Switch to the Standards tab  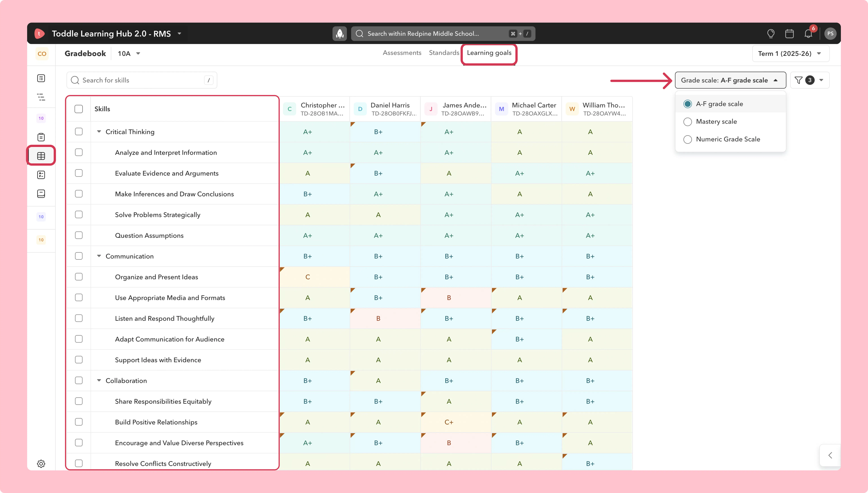444,53
